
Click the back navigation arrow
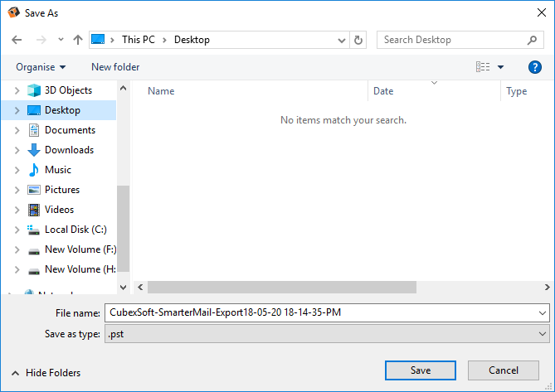click(17, 40)
